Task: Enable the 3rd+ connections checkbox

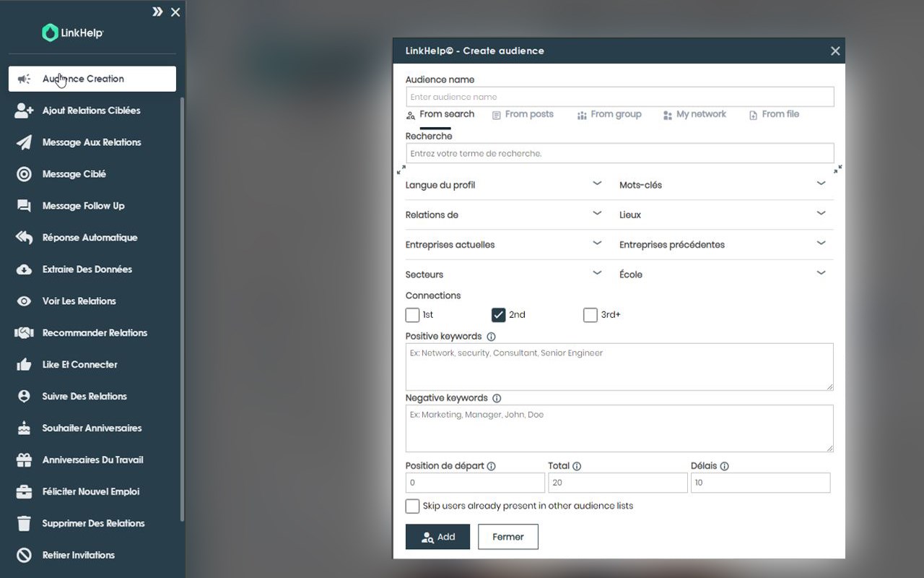Action: (590, 315)
